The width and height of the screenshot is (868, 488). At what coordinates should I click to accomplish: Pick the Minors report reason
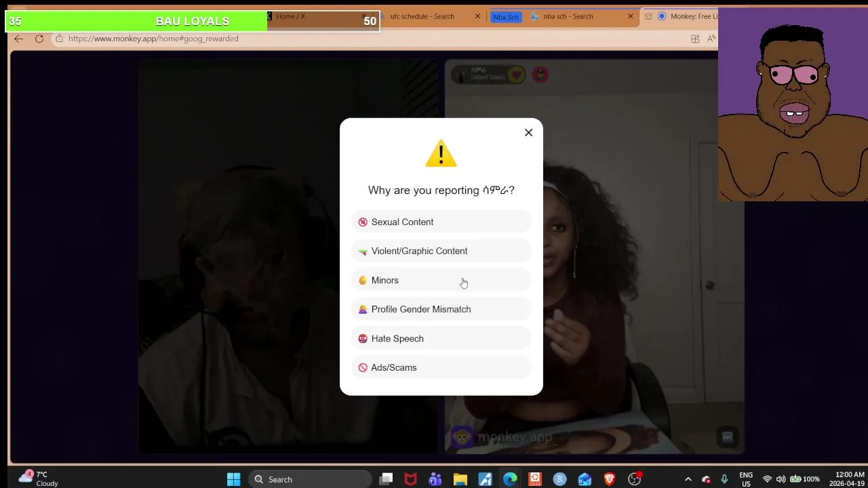pos(441,280)
